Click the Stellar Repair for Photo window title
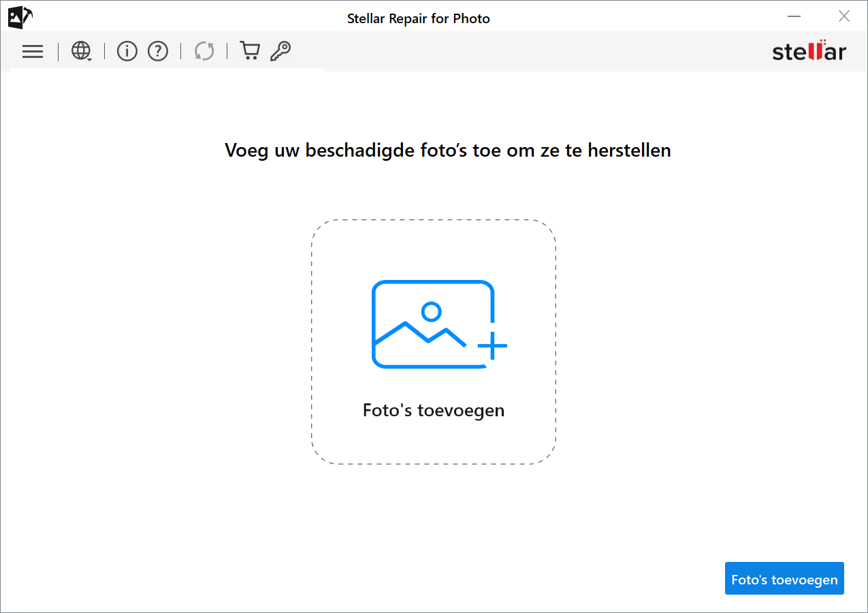 (419, 18)
